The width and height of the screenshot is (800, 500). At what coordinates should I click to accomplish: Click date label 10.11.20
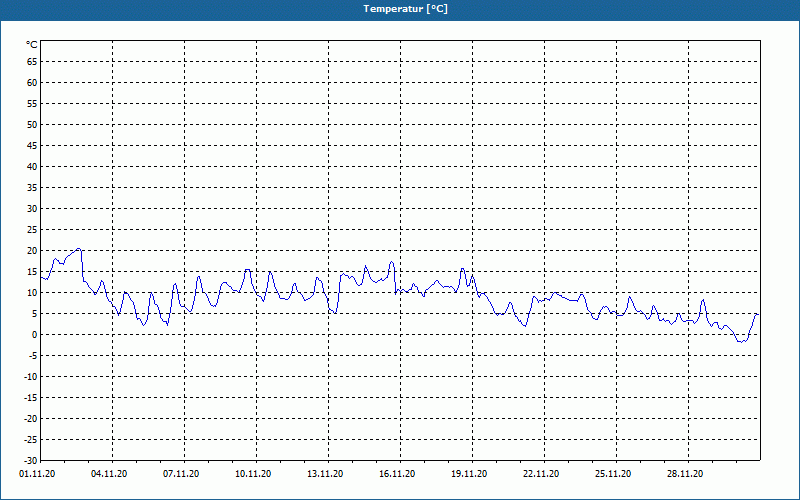click(x=253, y=474)
